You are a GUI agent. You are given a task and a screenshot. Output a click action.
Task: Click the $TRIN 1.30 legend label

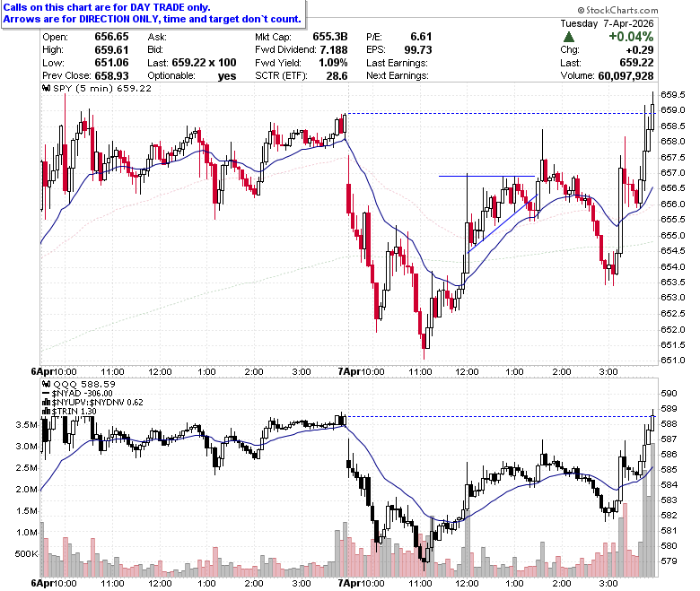[x=74, y=412]
